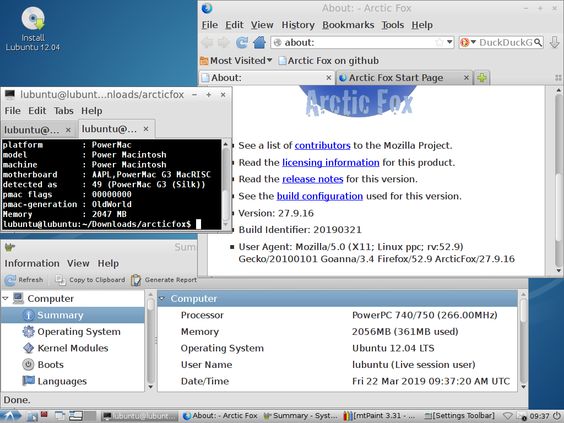This screenshot has height=423, width=564.
Task: Go to home page in Arctic Fox
Action: pyautogui.click(x=259, y=42)
